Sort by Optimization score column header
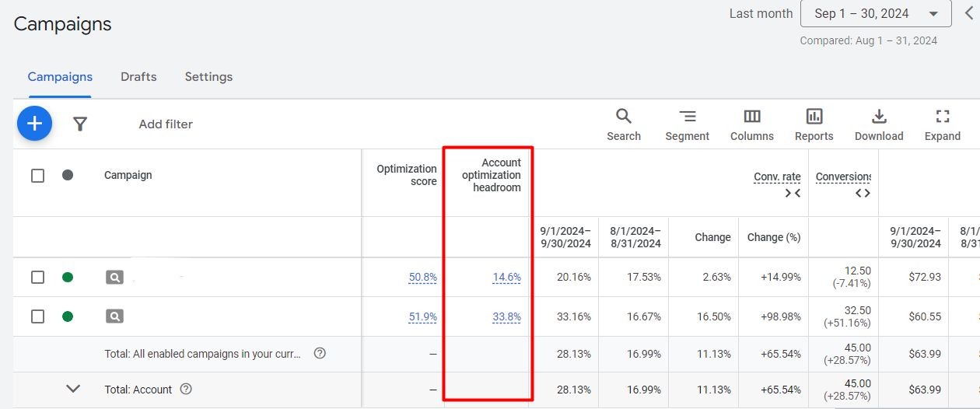The height and width of the screenshot is (409, 980). point(407,175)
